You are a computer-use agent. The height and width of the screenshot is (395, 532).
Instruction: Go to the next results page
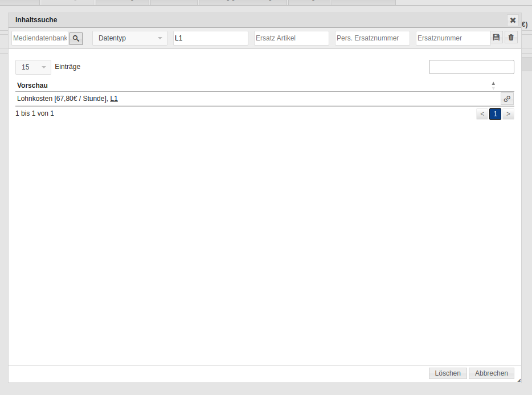(508, 114)
